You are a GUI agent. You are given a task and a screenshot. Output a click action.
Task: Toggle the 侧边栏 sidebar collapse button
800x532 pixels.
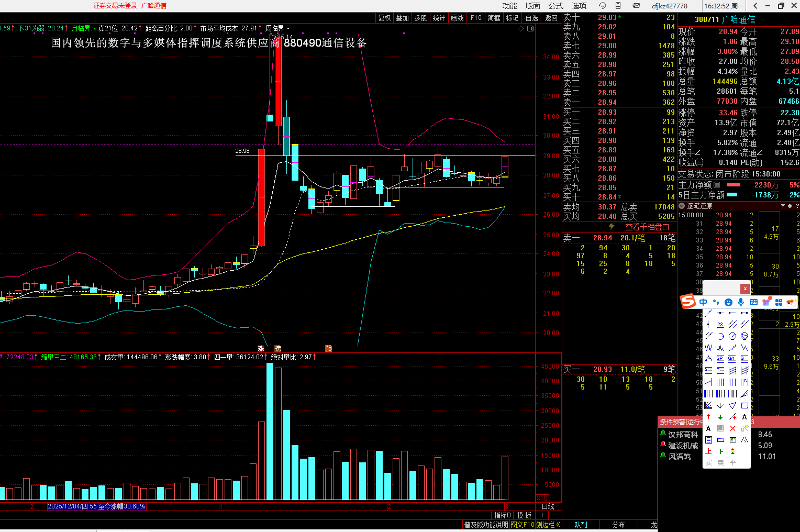(x=548, y=525)
